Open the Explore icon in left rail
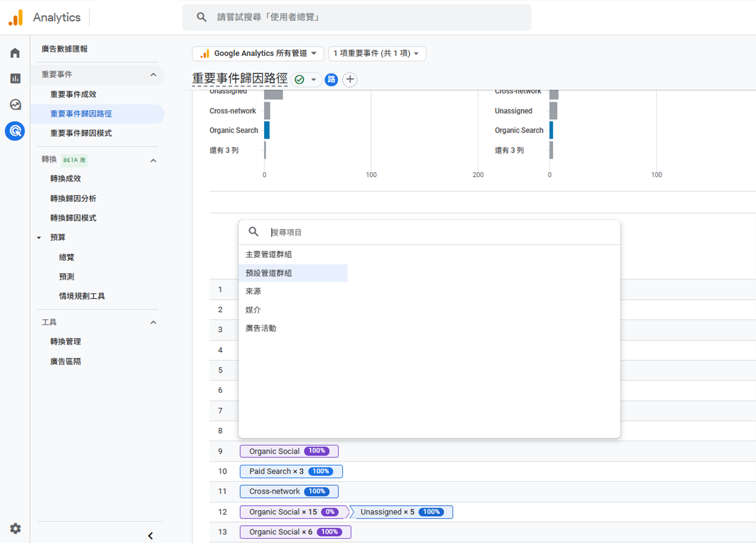The height and width of the screenshot is (543, 756). point(15,105)
